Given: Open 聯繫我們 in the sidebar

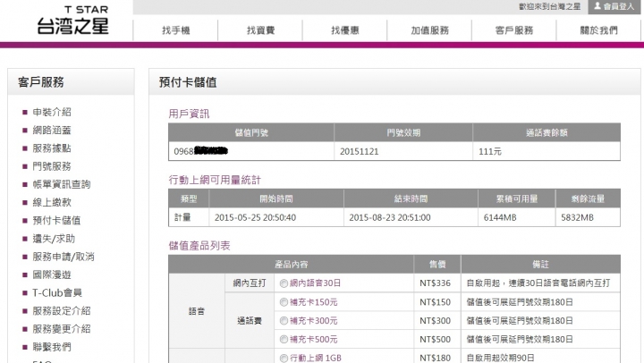Looking at the screenshot, I should click(52, 347).
